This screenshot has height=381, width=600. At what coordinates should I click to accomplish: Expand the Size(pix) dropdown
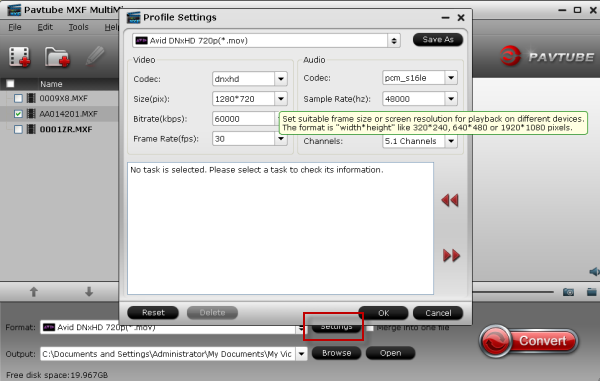[x=281, y=99]
